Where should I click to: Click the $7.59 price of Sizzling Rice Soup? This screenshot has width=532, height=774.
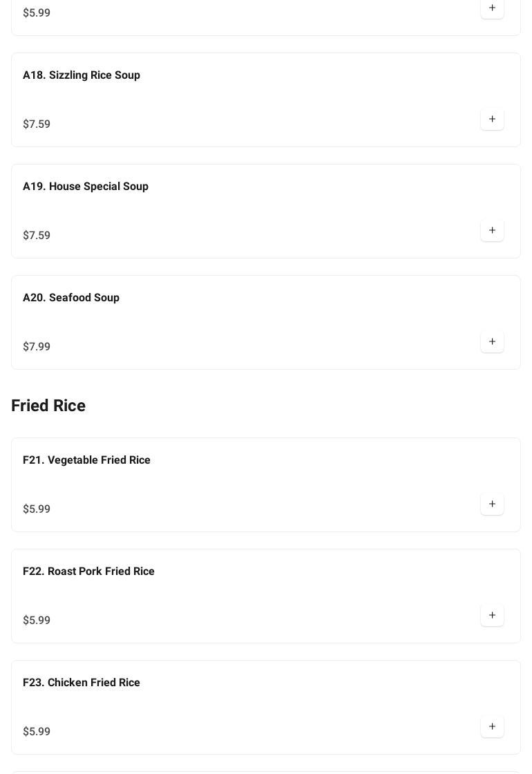click(x=37, y=124)
